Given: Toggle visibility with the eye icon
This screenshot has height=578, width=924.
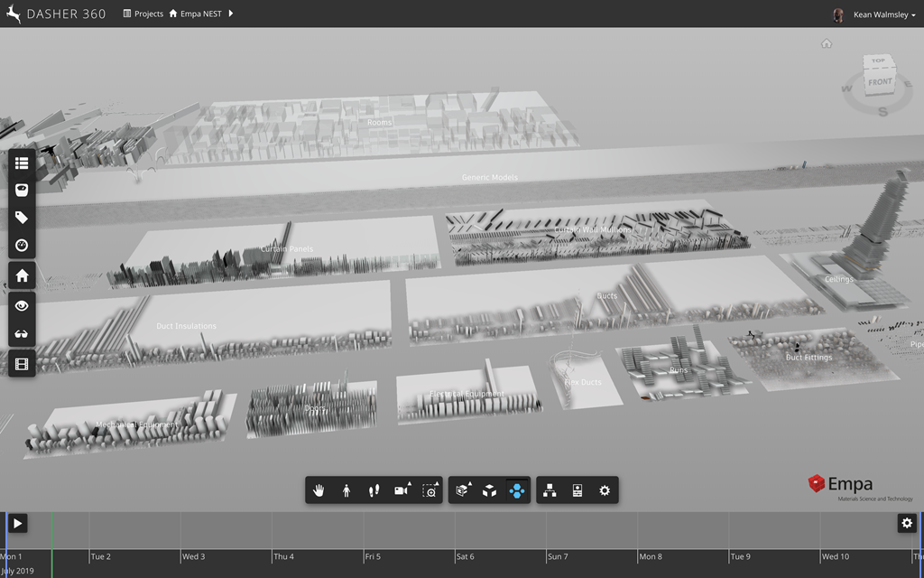Looking at the screenshot, I should point(22,306).
